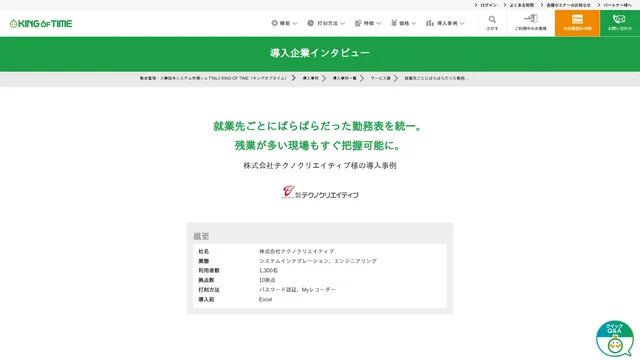Open the 各種セミナーのお知らせ link

point(569,5)
